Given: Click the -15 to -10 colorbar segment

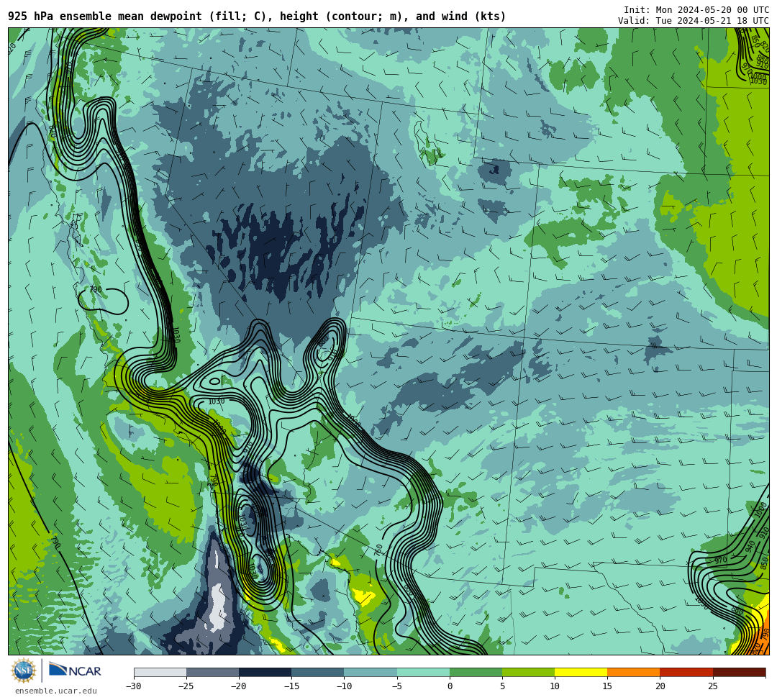Looking at the screenshot, I should point(318,672).
